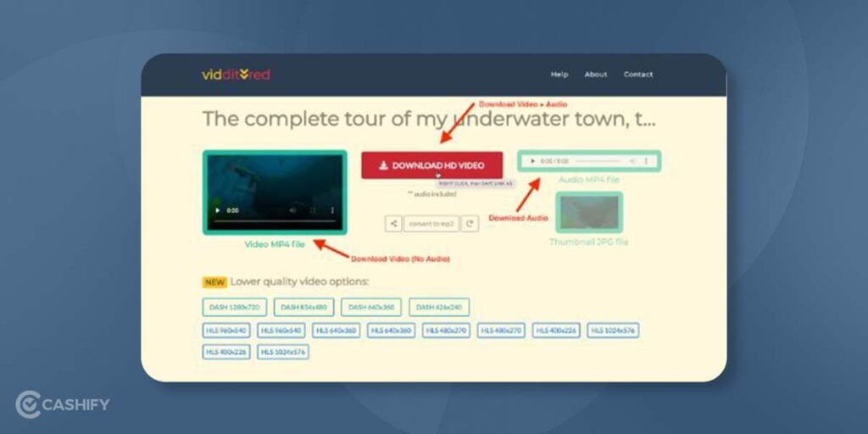Viewport: 868px width, 434px height.
Task: Seek along the video player progress bar
Action: [275, 221]
